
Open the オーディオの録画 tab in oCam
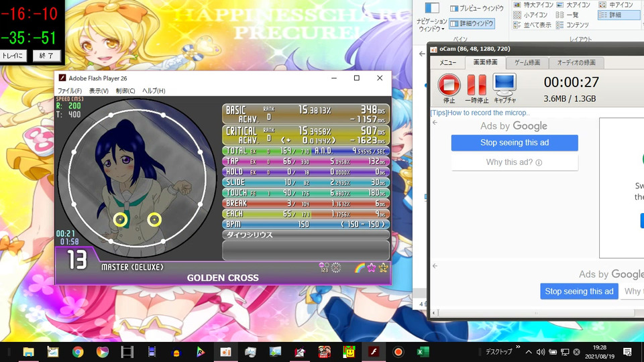(x=576, y=63)
